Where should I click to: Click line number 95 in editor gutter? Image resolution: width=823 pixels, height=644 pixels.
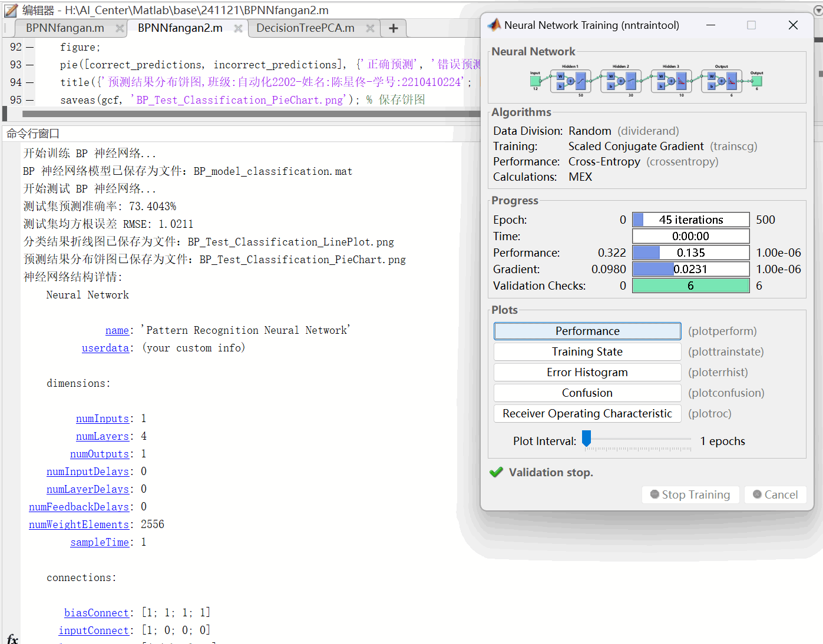point(15,100)
